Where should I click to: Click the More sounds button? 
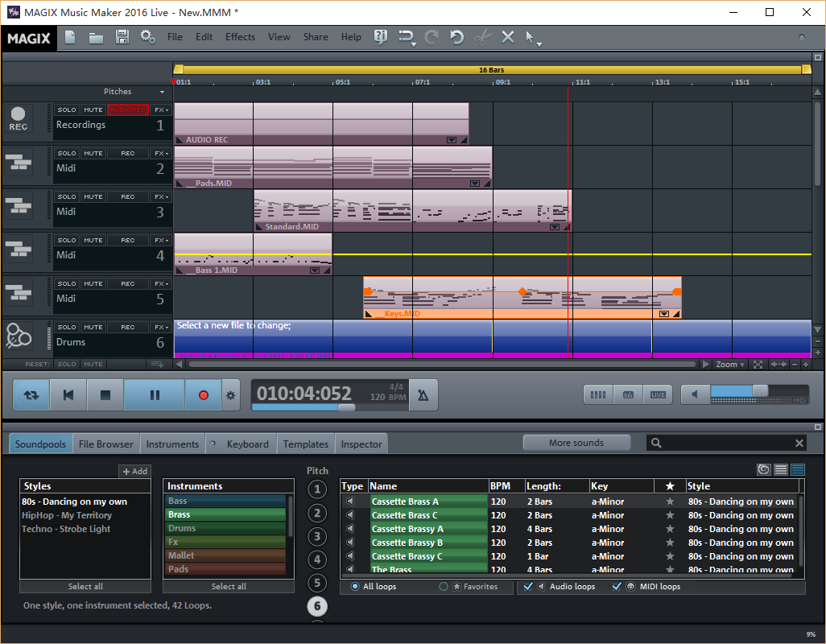pyautogui.click(x=576, y=443)
